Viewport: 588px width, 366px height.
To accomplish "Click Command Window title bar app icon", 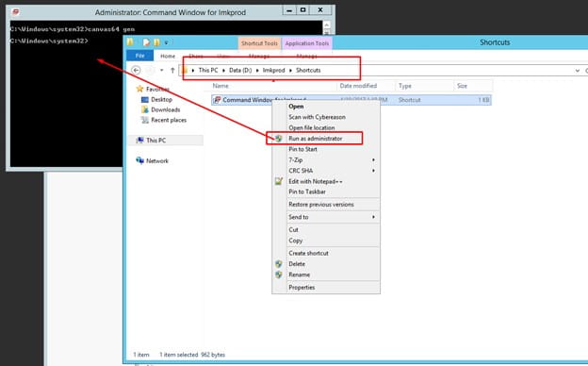I will [x=15, y=12].
